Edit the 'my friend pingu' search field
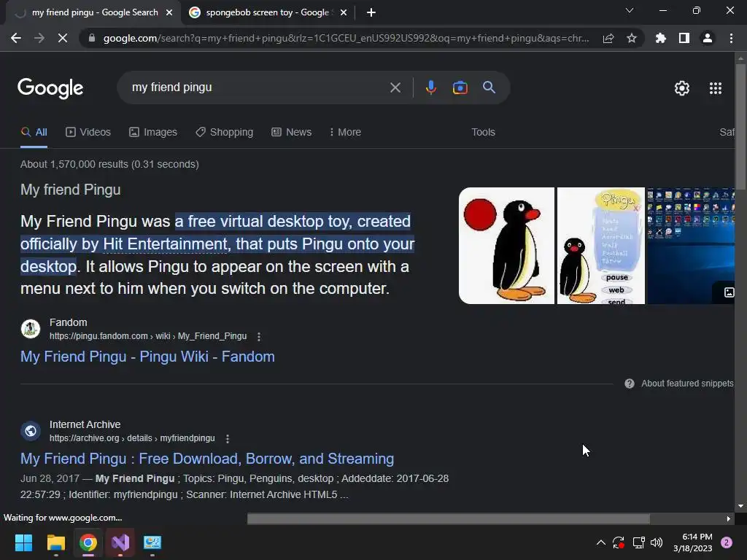 click(258, 87)
